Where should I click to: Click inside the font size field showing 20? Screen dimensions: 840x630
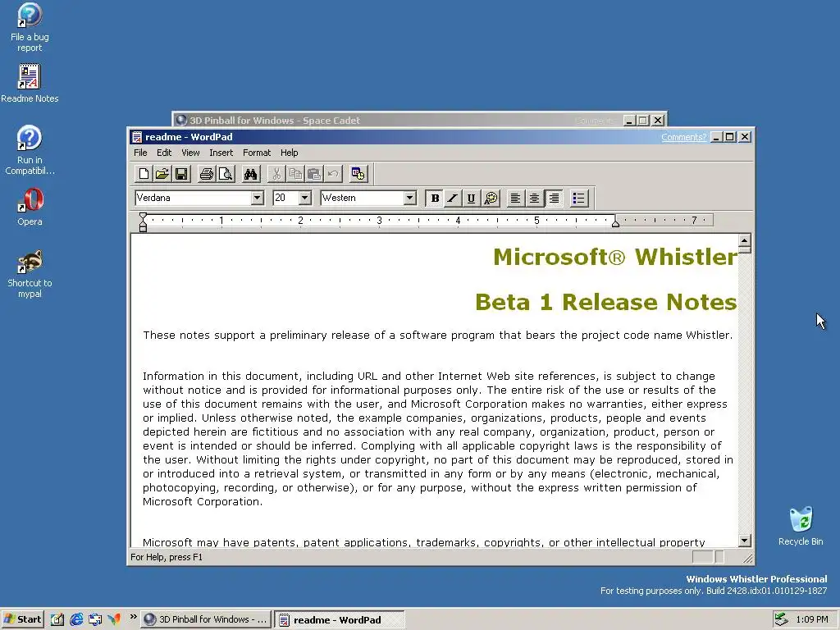coord(285,198)
